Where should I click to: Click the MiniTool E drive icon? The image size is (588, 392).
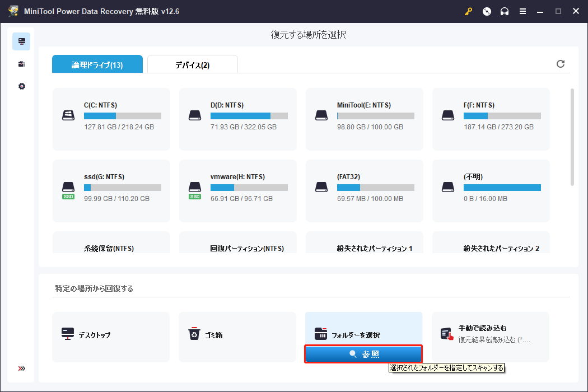tap(321, 115)
